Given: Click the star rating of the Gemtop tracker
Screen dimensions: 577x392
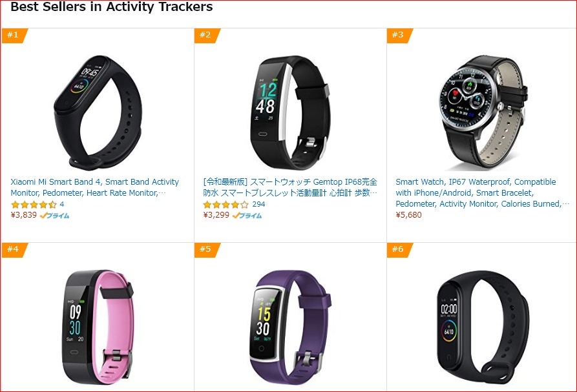Looking at the screenshot, I should tap(226, 205).
